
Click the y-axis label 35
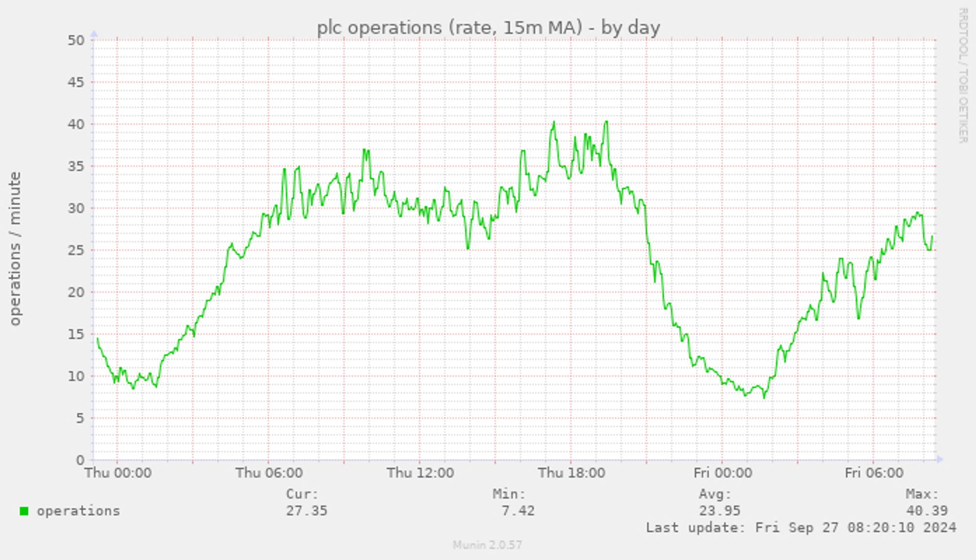(76, 166)
